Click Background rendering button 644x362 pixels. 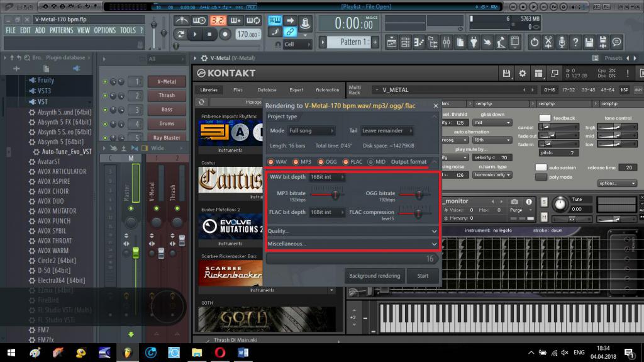pyautogui.click(x=374, y=276)
